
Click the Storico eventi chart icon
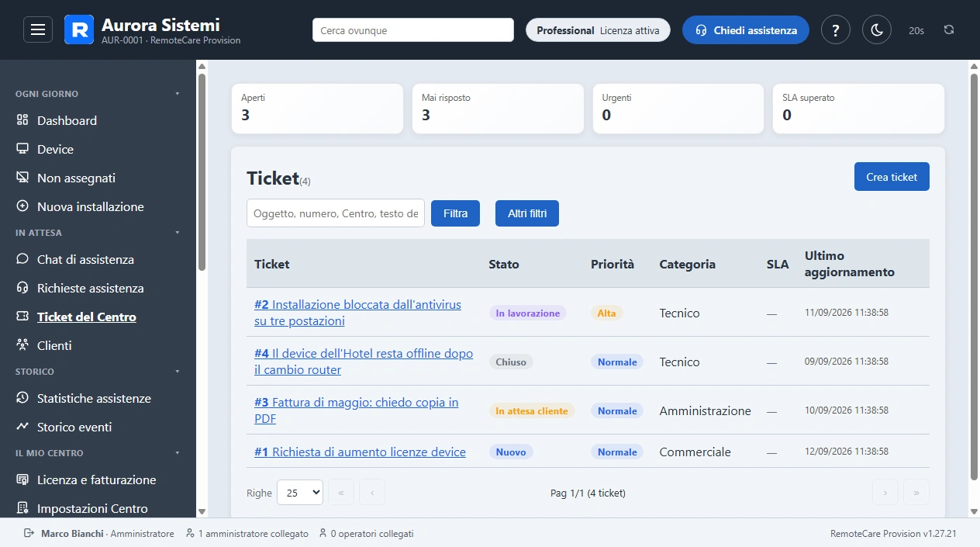tap(22, 427)
